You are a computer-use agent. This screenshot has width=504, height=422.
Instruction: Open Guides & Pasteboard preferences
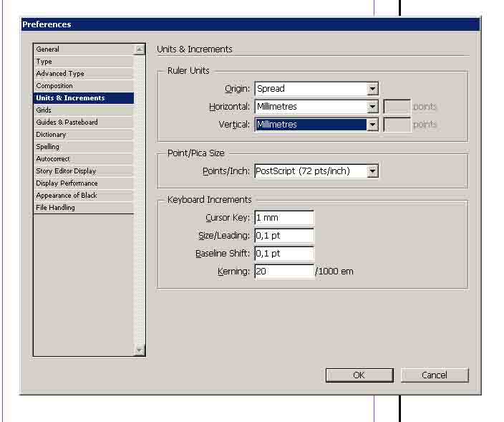coord(84,123)
